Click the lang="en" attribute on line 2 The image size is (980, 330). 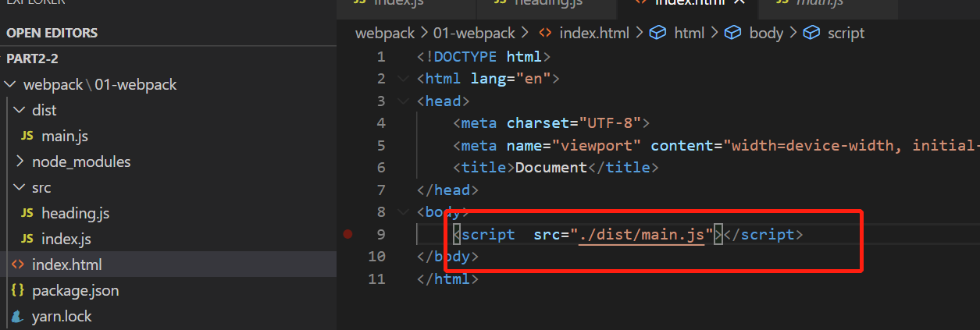click(511, 79)
